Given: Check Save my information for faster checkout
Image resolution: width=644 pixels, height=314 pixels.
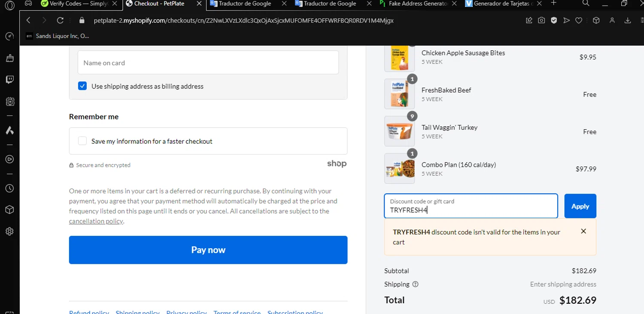Looking at the screenshot, I should [82, 141].
